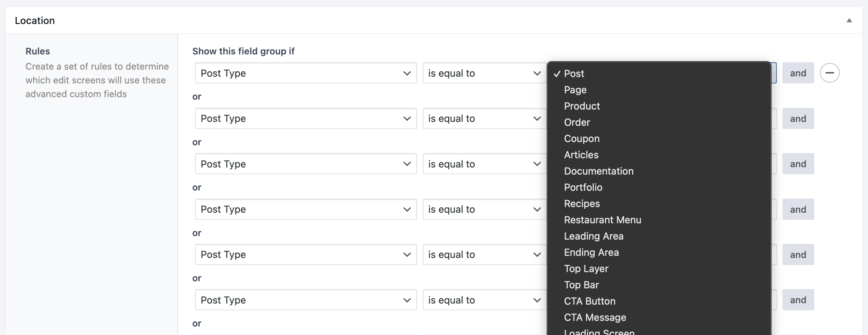Collapse the Location panel using the triangle icon
Screen dimensions: 868x335
pos(850,20)
